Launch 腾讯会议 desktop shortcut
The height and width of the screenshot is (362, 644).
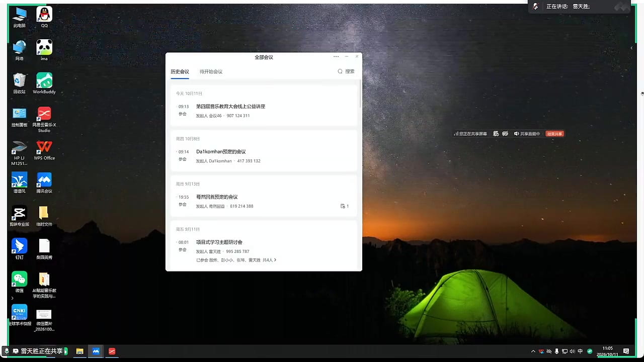[x=44, y=183]
